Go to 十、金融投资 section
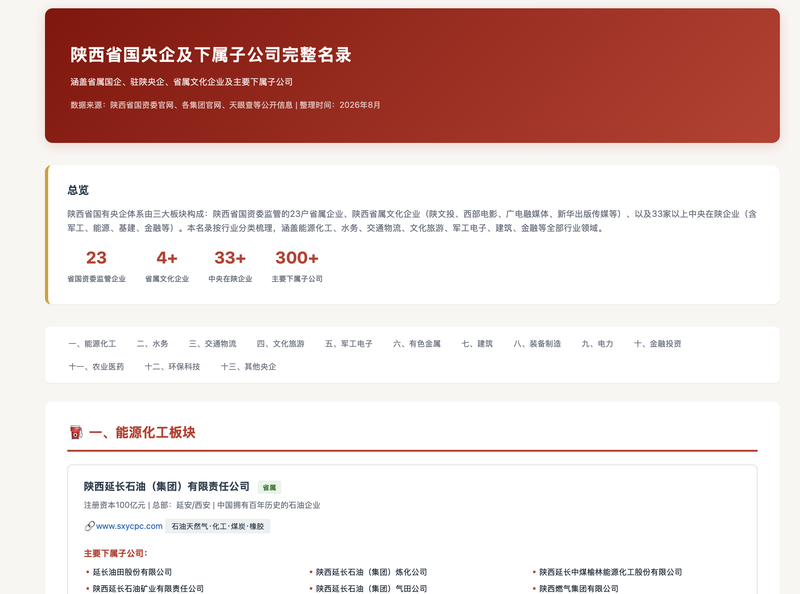This screenshot has width=800, height=594. click(x=658, y=343)
